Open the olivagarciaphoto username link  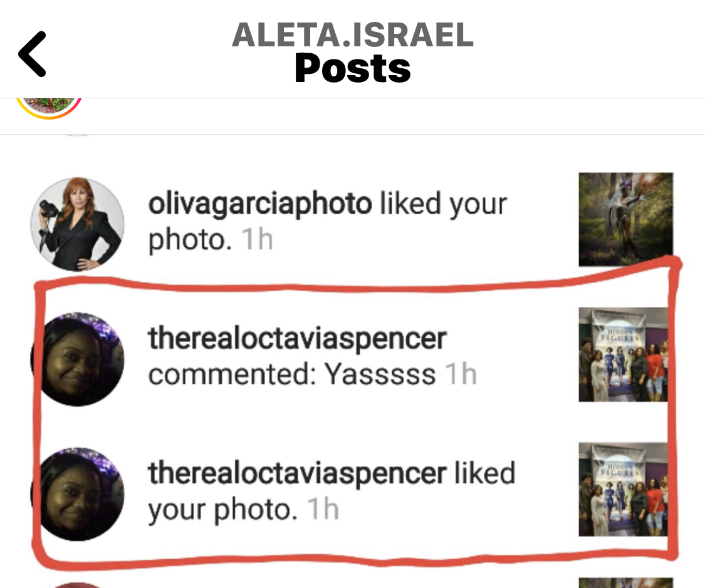pyautogui.click(x=260, y=204)
